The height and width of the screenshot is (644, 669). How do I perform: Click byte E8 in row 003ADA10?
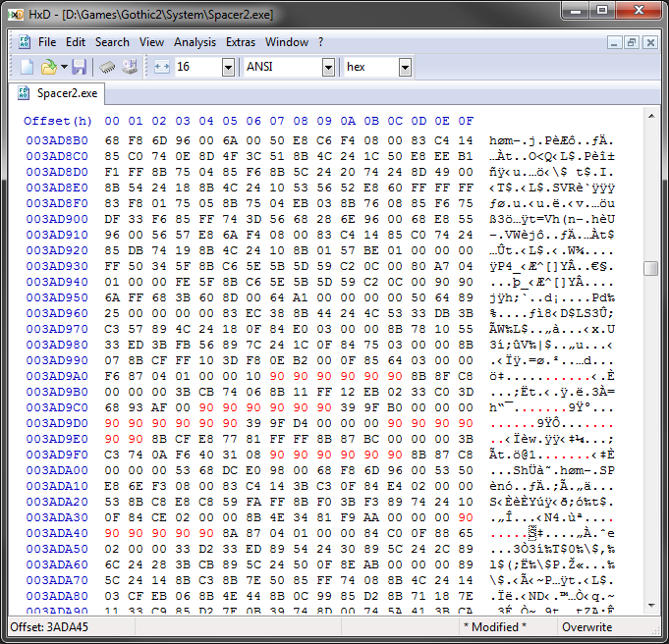click(x=112, y=486)
